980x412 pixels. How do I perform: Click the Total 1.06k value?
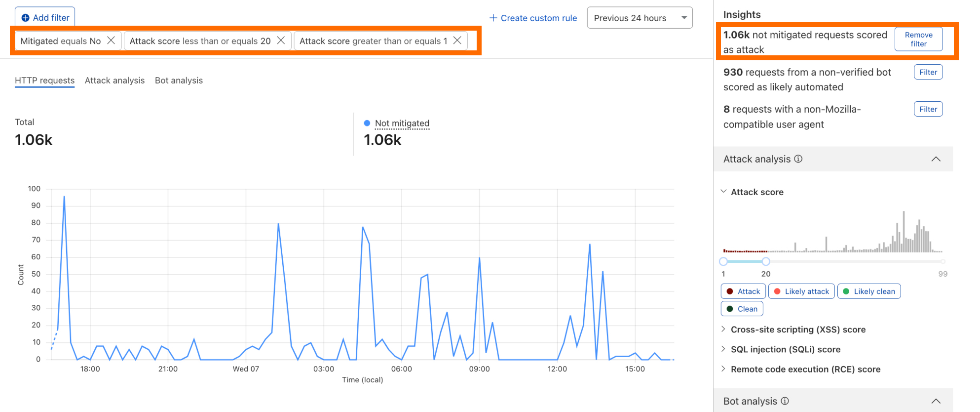point(34,140)
